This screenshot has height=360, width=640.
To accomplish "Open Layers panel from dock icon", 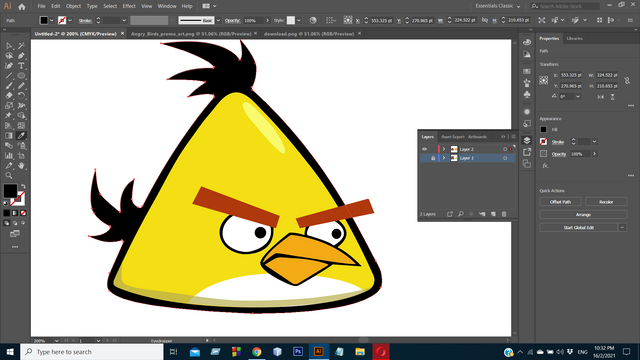I will 527,140.
